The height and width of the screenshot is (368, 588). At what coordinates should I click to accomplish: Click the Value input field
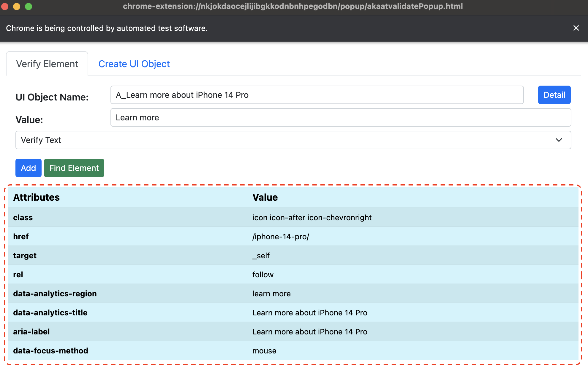341,117
